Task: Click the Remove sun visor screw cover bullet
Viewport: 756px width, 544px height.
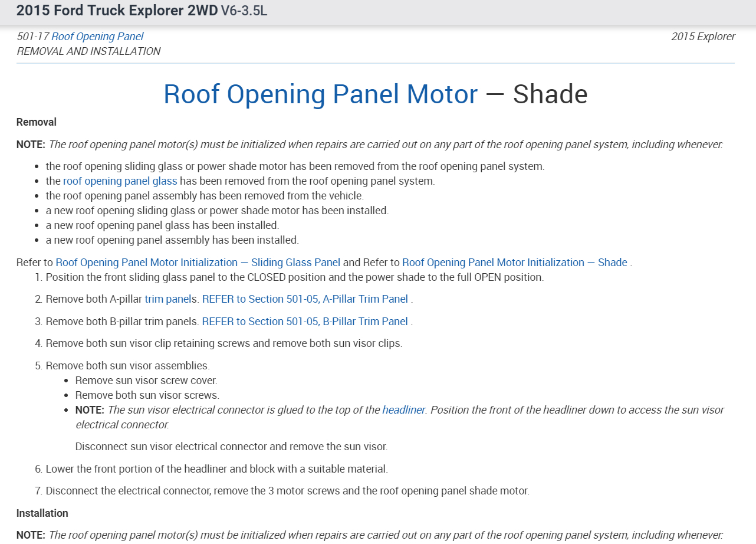Action: (146, 381)
